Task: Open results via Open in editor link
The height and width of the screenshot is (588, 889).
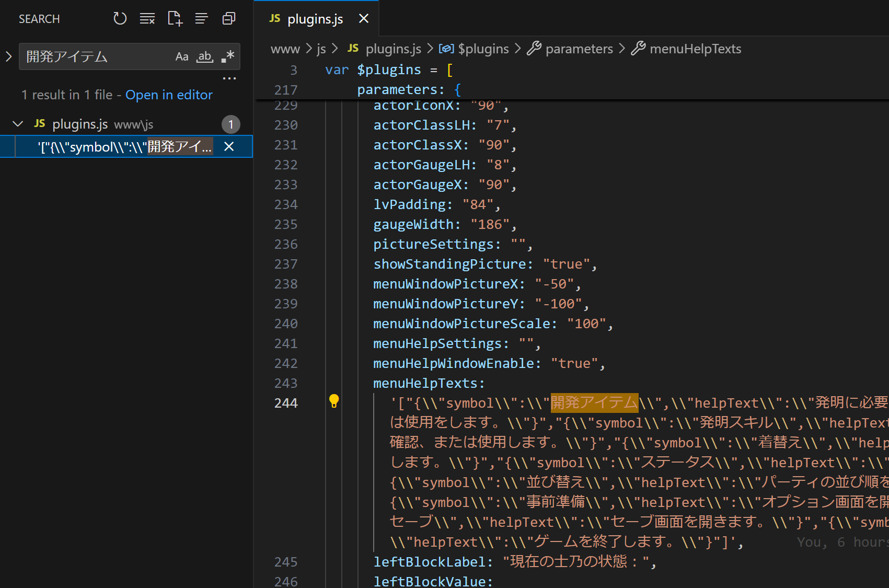Action: point(169,95)
